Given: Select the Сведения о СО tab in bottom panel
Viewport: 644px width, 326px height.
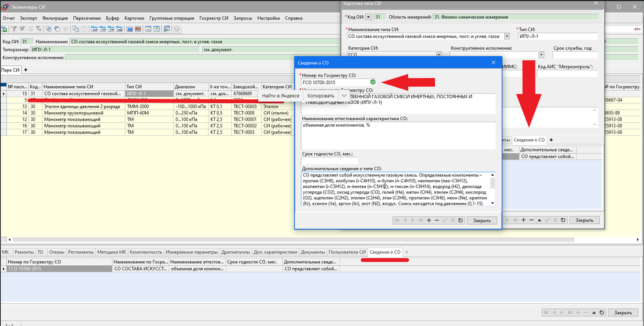Looking at the screenshot, I should coord(385,252).
